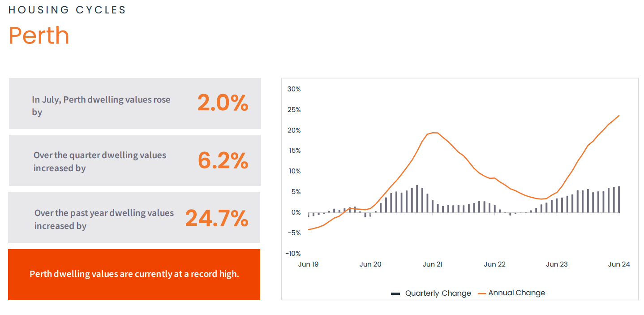Screen dimensions: 644x315
Task: Click the Jun 19 axis label
Action: pyautogui.click(x=309, y=264)
